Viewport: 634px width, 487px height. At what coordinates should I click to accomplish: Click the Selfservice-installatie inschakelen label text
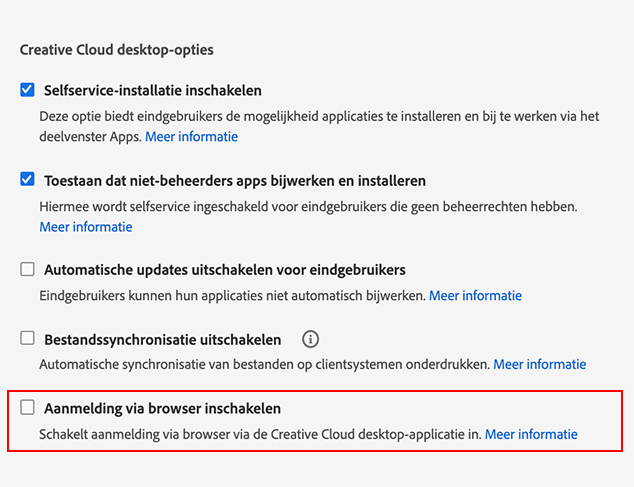[x=153, y=90]
